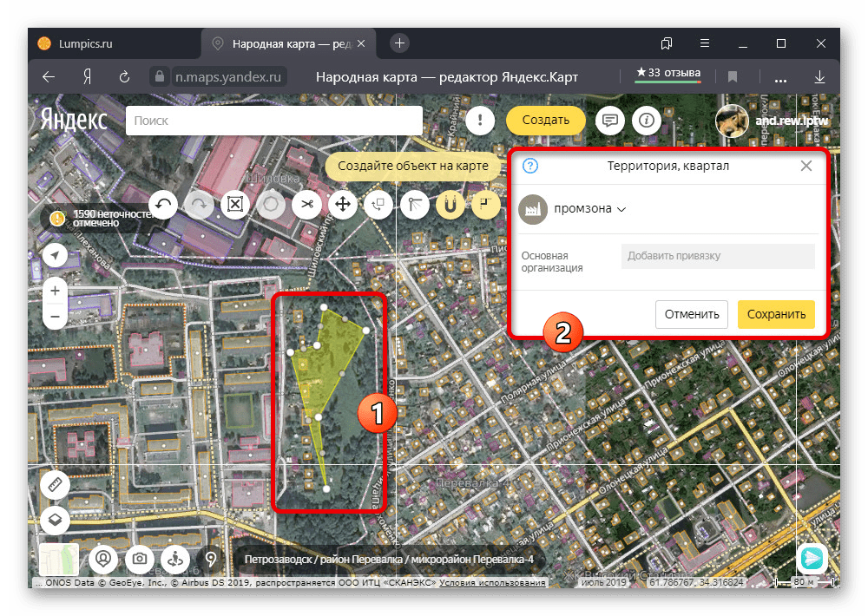Toggle the right-angle drawing mode
The height and width of the screenshot is (616, 868).
pos(484,205)
